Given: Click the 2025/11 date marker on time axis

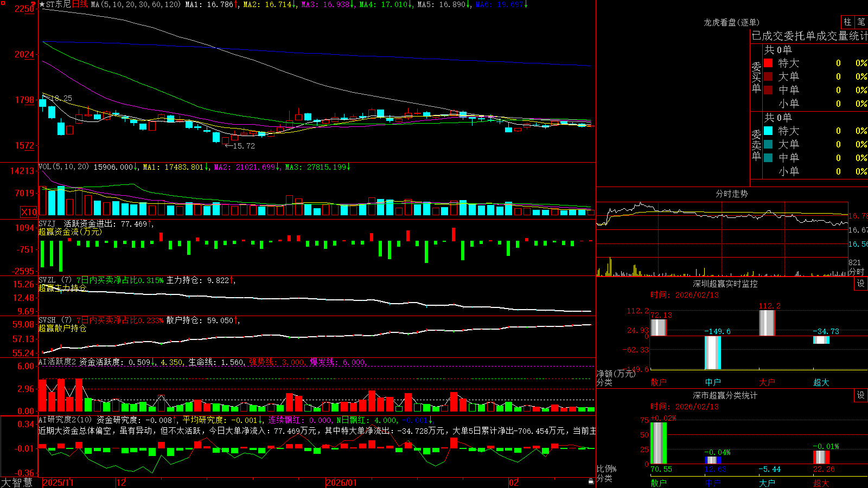Looking at the screenshot, I should point(58,483).
